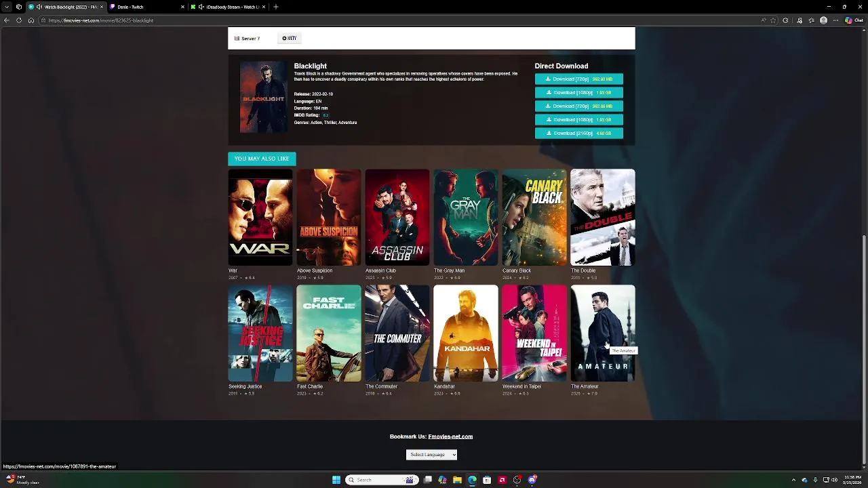Open the browser profile avatar

pos(824,20)
